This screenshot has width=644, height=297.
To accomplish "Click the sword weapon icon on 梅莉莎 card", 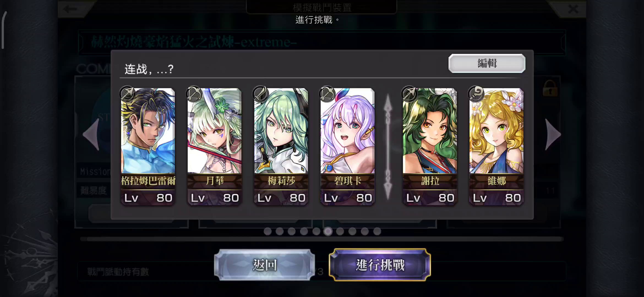I will coord(261,94).
